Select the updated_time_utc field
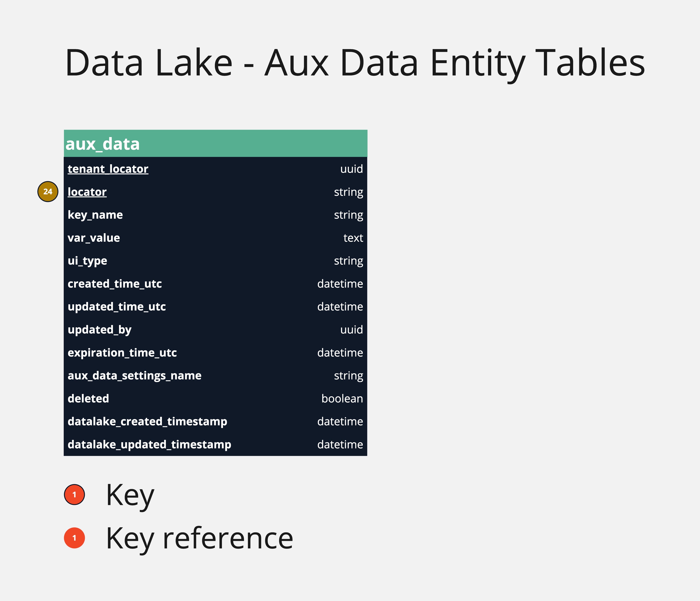Screen dimensions: 700x601 point(117,307)
